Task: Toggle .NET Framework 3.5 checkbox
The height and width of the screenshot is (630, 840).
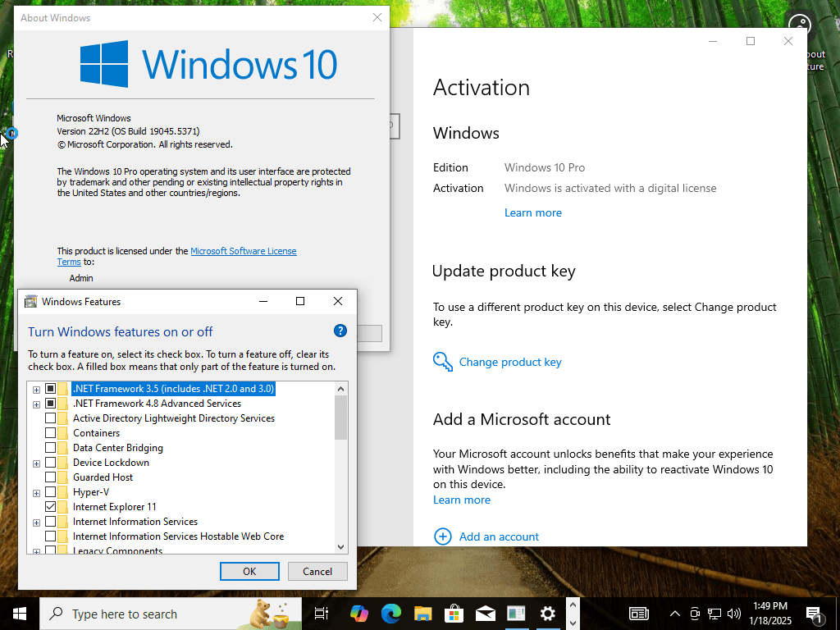Action: coord(50,388)
